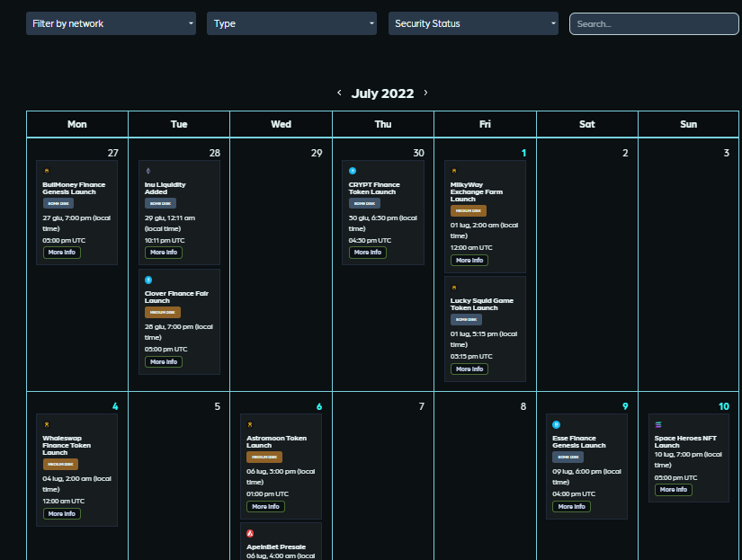Click 'Whaleswap Finance Token Launch' title
The width and height of the screenshot is (742, 560).
(67, 446)
